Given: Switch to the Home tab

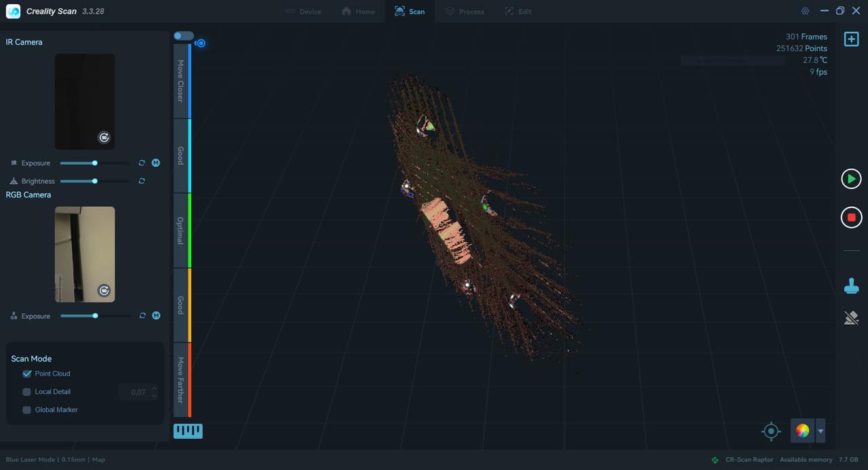Looking at the screenshot, I should point(358,12).
